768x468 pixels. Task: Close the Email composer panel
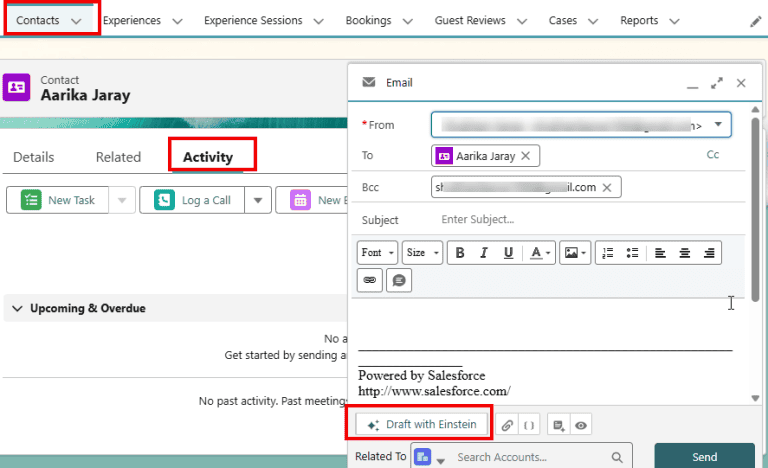coord(741,83)
